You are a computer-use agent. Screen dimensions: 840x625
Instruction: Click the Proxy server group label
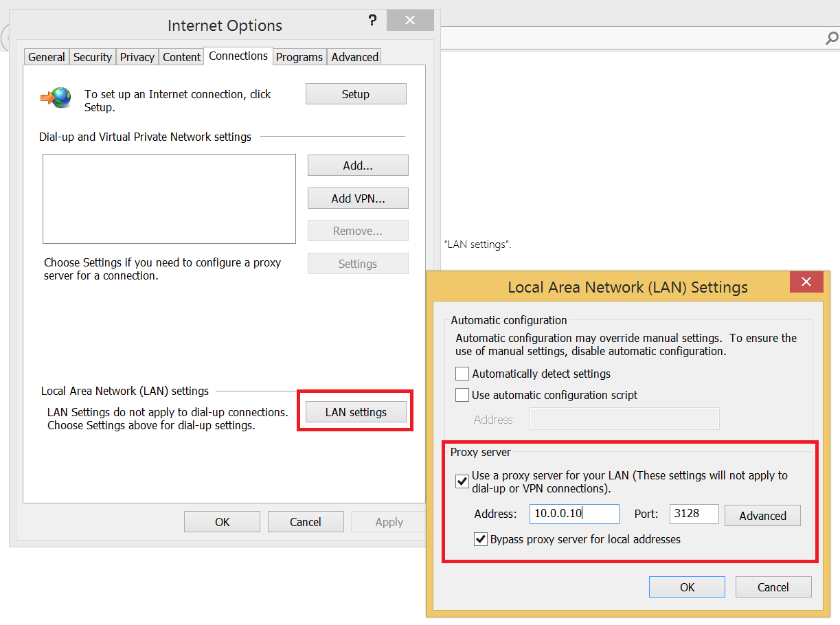coord(481,451)
